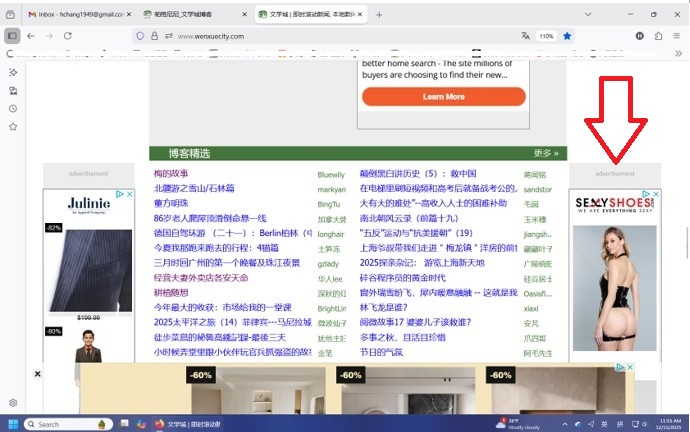Open history in the Firefox sidebar
The image size is (690, 432).
tap(13, 108)
